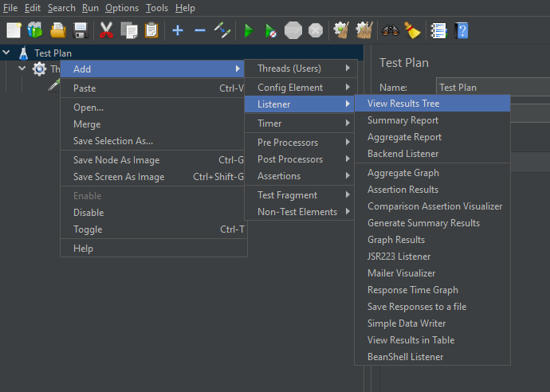Screen dimensions: 550x392
Task: Open the Options menu
Action: click(x=122, y=8)
